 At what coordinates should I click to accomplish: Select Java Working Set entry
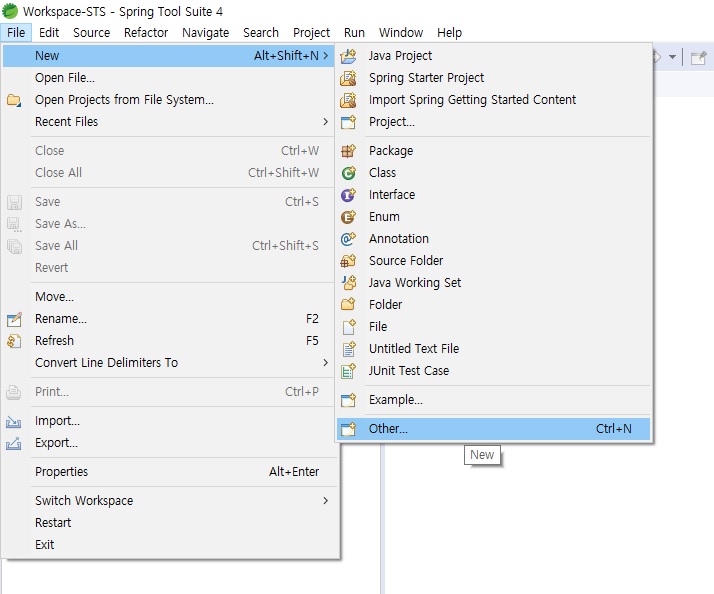[x=494, y=282]
